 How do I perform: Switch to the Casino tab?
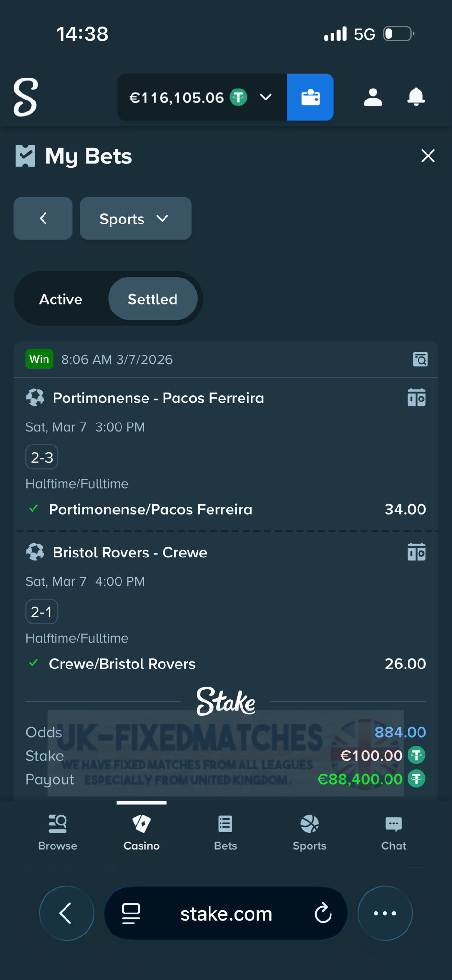tap(141, 833)
